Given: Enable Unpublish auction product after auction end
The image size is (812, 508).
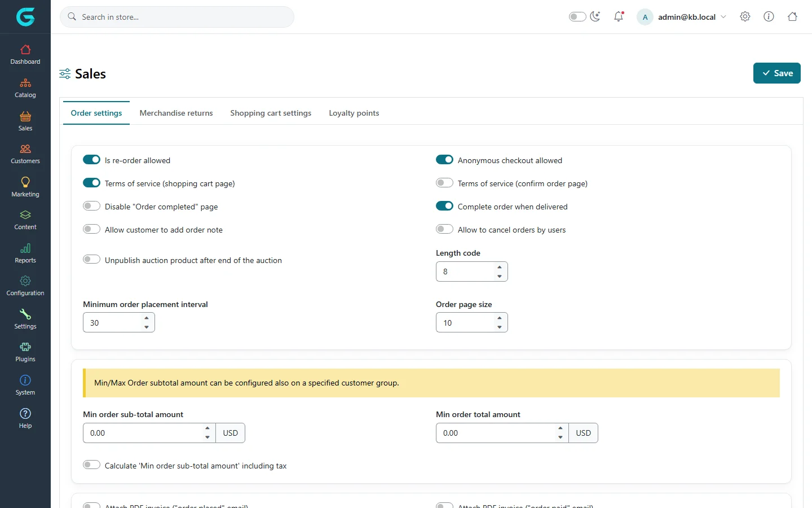Looking at the screenshot, I should click(x=91, y=260).
